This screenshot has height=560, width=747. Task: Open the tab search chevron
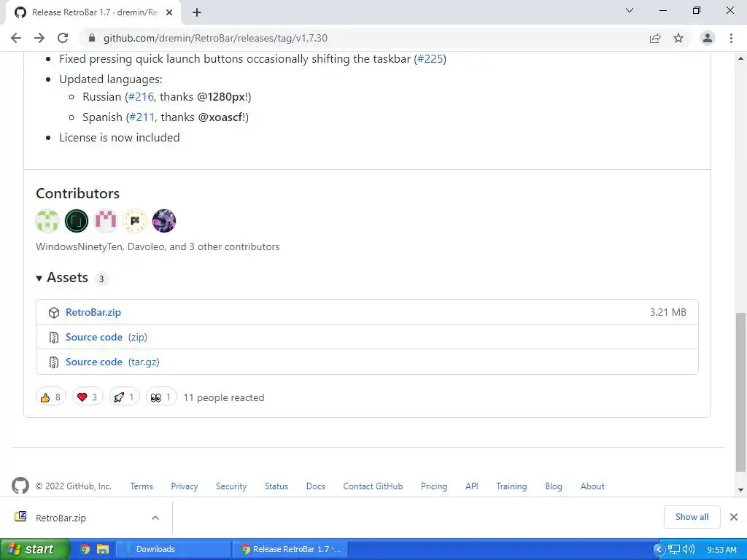point(630,10)
